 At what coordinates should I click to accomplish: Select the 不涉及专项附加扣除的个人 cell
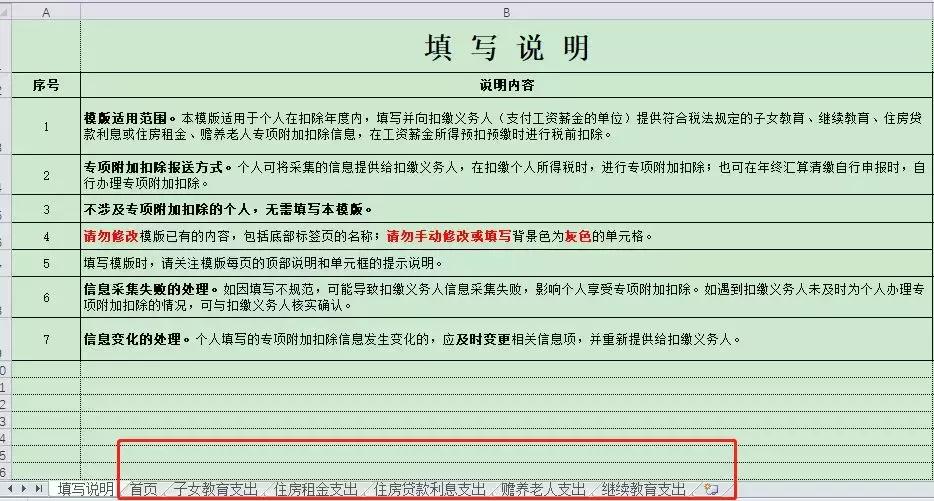tap(506, 209)
